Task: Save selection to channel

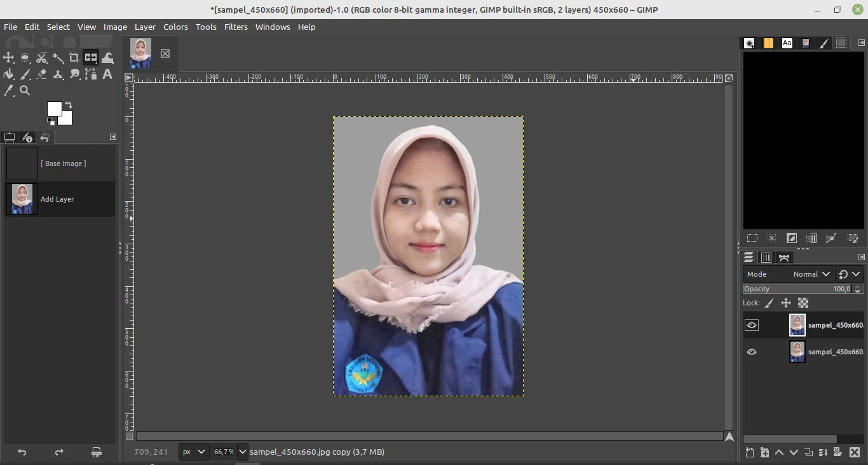Action: coord(811,238)
